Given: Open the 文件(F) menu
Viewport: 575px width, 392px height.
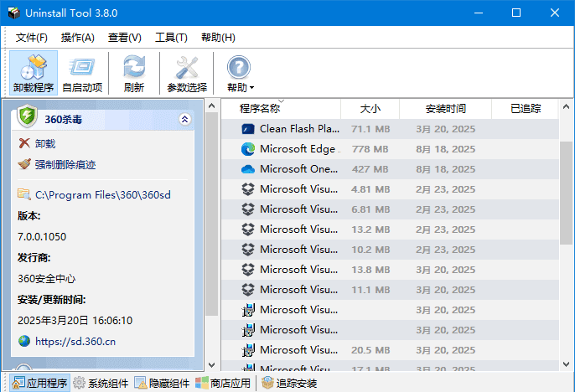Looking at the screenshot, I should [x=32, y=38].
